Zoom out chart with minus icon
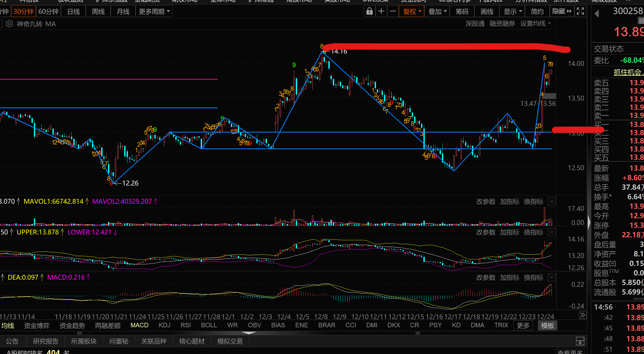The width and height of the screenshot is (644, 354). [x=393, y=11]
